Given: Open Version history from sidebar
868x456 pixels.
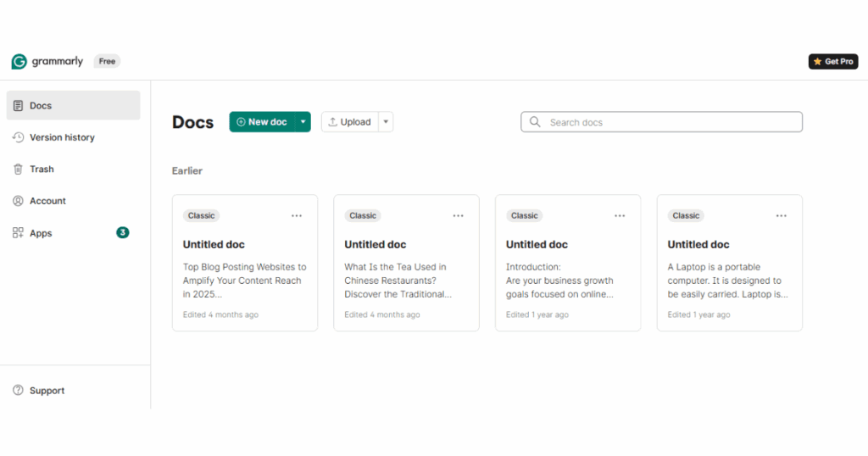Looking at the screenshot, I should [61, 137].
